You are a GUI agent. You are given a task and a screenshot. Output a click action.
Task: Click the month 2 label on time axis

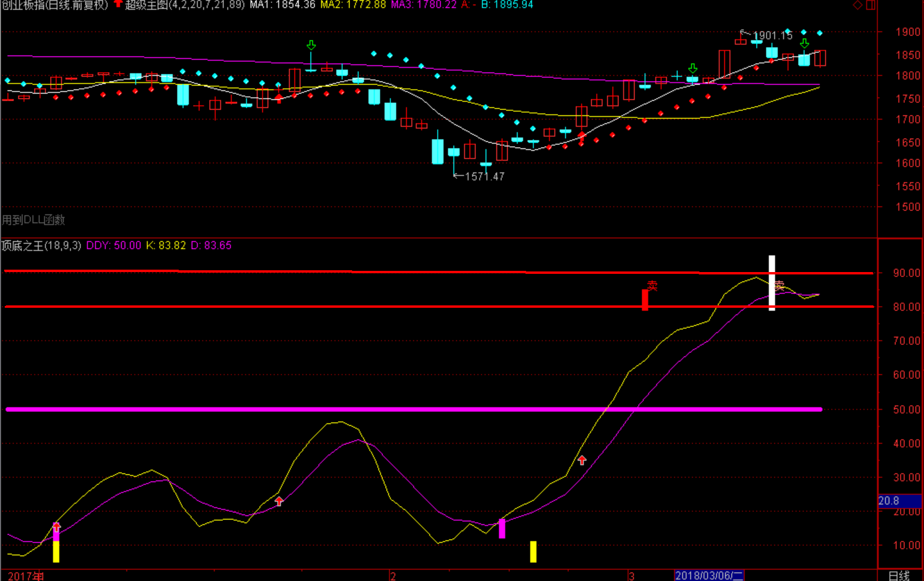(393, 576)
